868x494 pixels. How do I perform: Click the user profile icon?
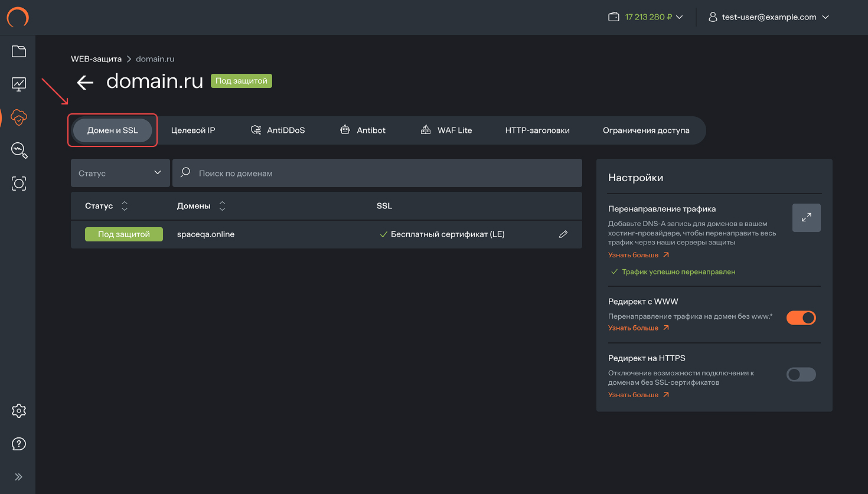click(x=713, y=17)
